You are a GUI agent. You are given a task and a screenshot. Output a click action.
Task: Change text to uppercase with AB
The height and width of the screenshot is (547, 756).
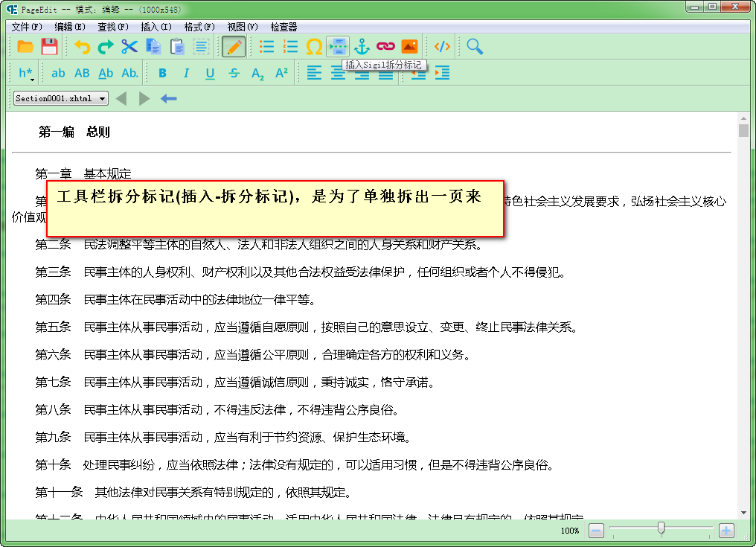coord(82,74)
